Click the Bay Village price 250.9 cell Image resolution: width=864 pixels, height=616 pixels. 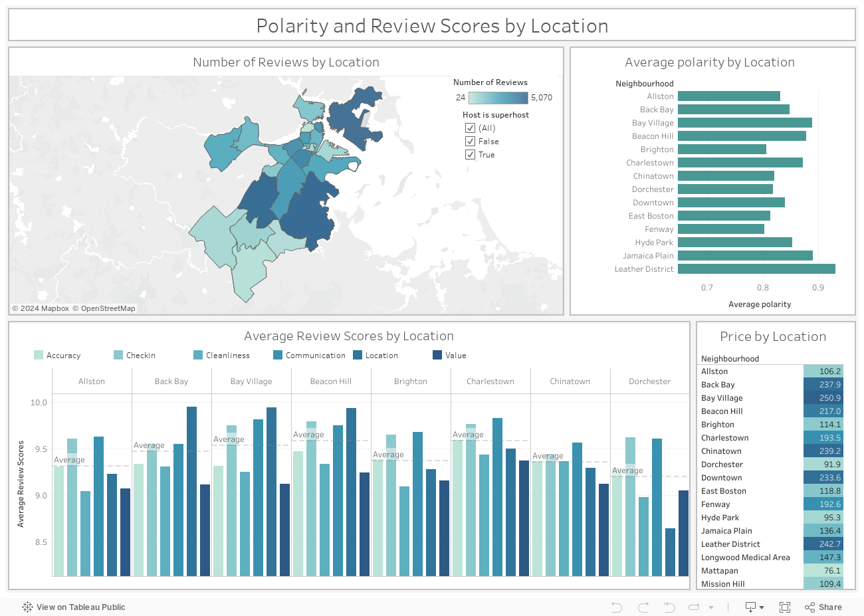tap(823, 398)
